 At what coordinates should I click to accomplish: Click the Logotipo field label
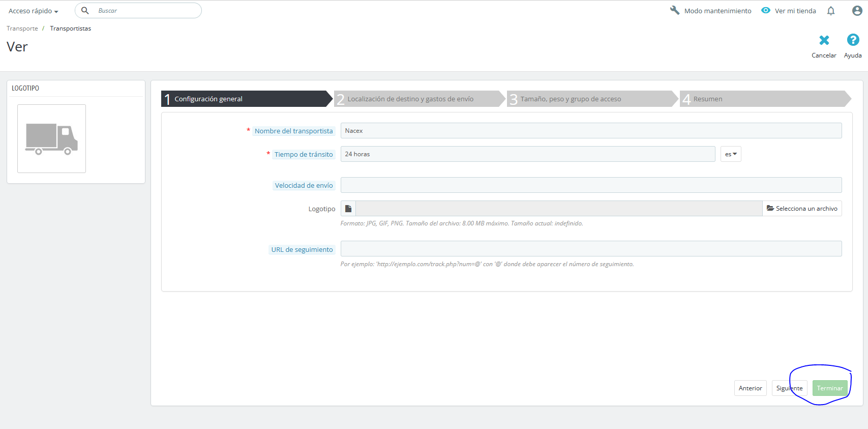[x=322, y=209]
